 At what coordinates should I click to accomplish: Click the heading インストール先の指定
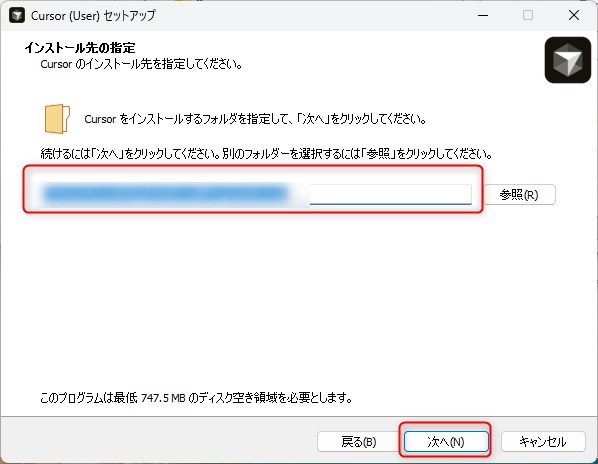(x=80, y=48)
